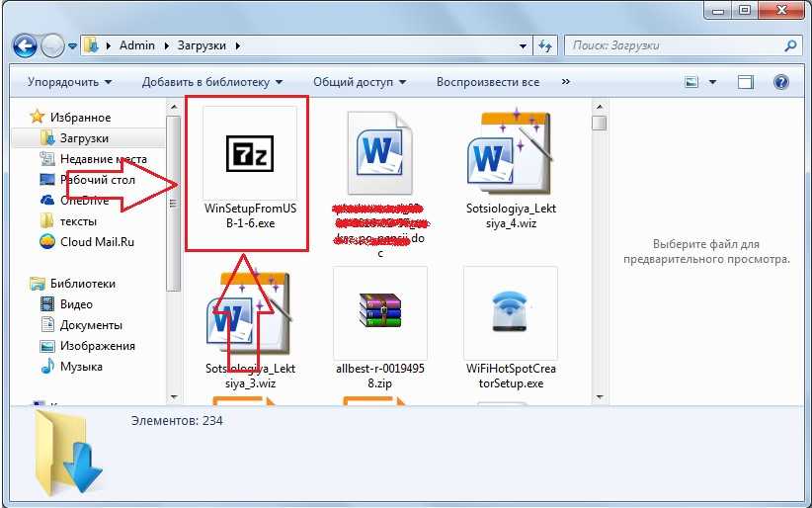Open the Общий доступ menu
Image resolution: width=812 pixels, height=508 pixels.
[360, 82]
